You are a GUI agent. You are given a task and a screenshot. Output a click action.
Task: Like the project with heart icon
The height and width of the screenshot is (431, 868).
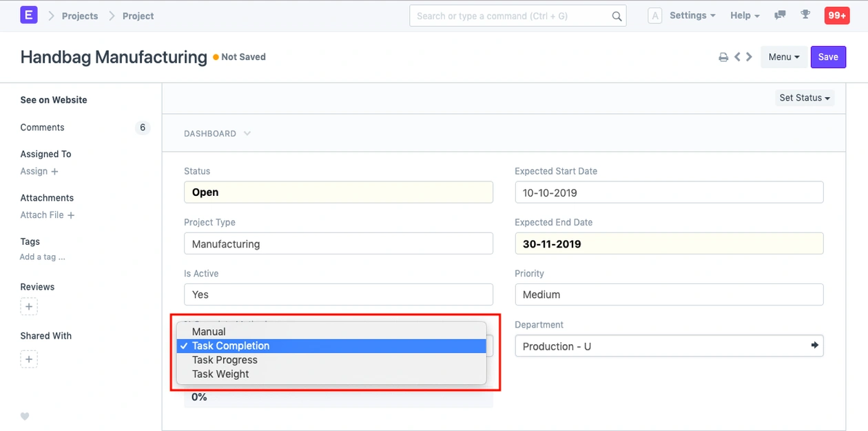pyautogui.click(x=25, y=417)
